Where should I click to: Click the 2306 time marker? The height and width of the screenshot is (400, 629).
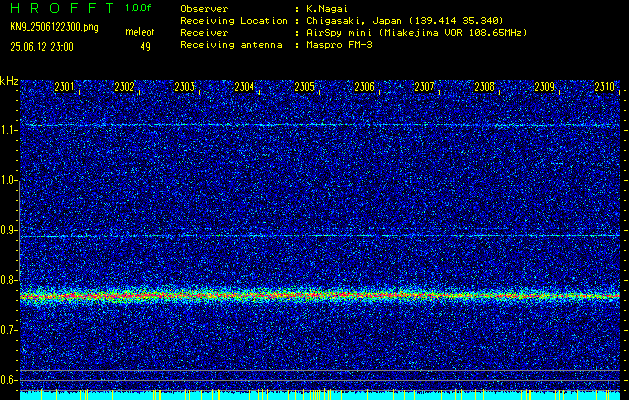[365, 87]
